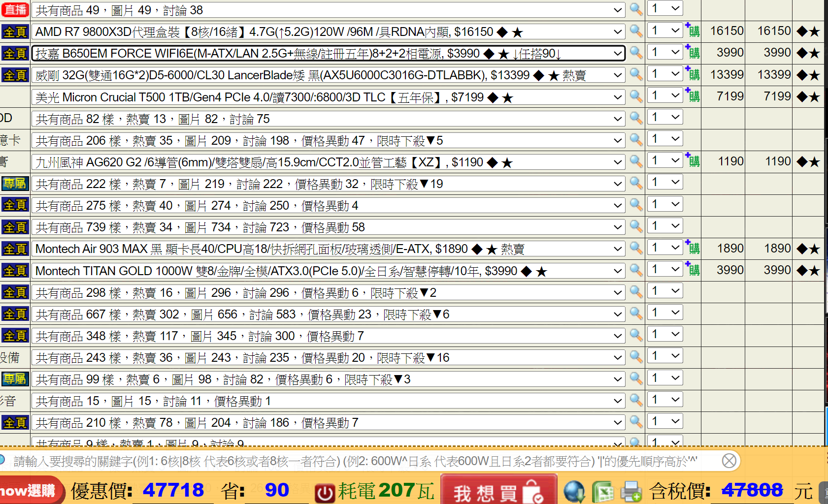
Task: Click 專屬 button on 共有商品 99 樣 row
Action: [x=15, y=379]
